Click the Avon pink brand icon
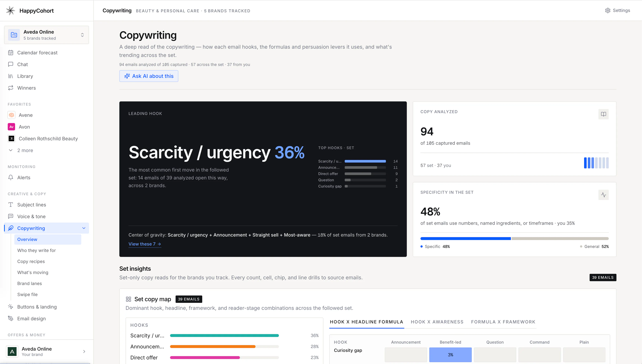642x364 pixels. [12, 127]
